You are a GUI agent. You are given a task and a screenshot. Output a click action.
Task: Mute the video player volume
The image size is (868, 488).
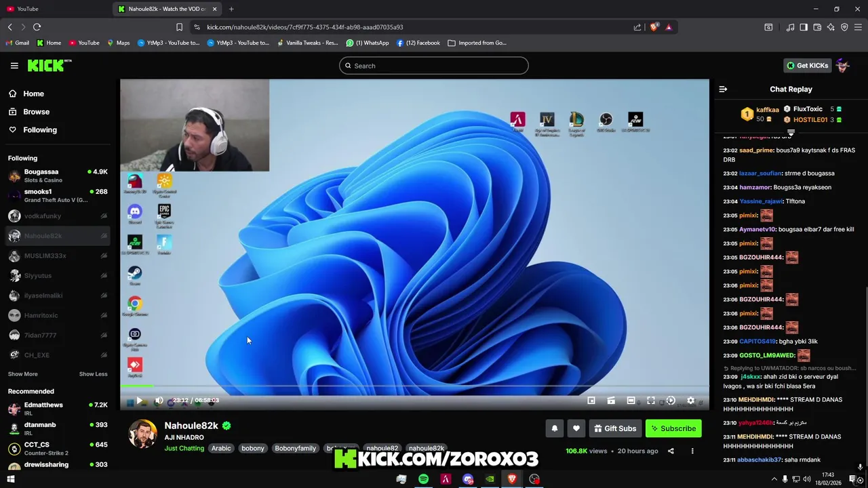pyautogui.click(x=159, y=401)
